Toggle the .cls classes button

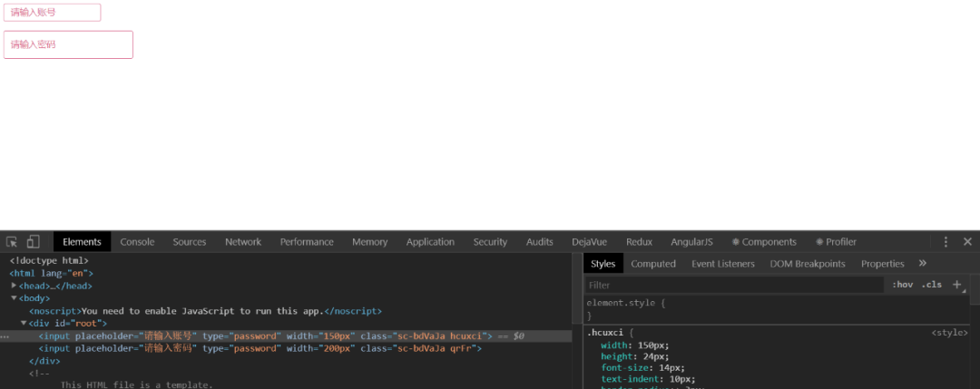[x=931, y=285]
